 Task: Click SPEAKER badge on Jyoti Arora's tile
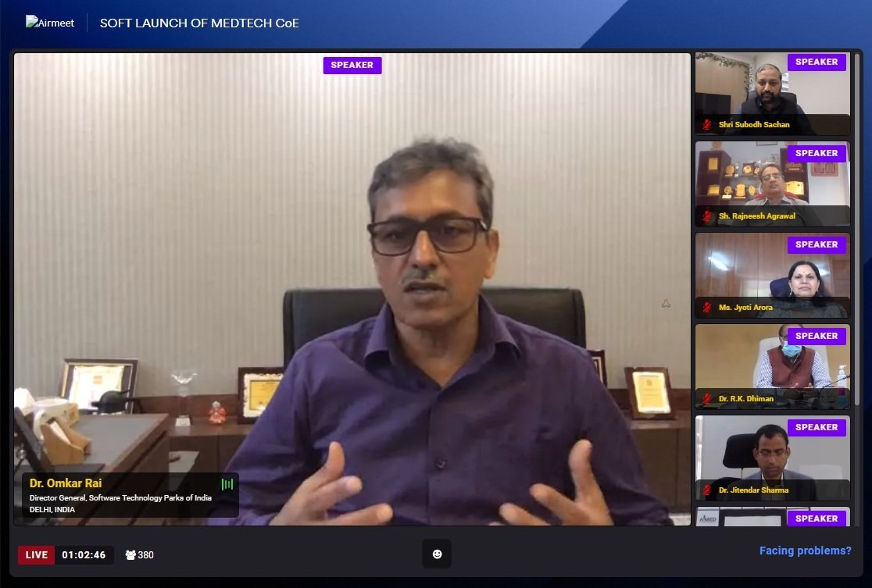817,244
